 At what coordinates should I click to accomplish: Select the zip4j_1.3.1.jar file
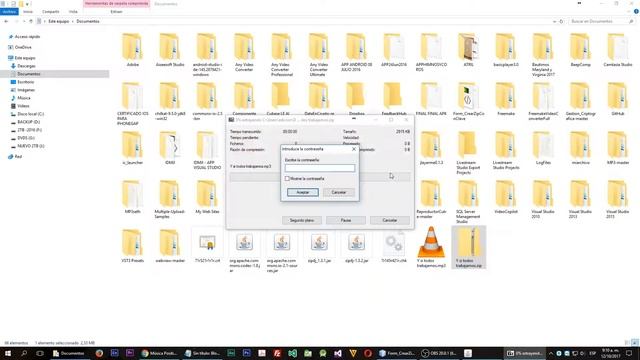click(319, 246)
